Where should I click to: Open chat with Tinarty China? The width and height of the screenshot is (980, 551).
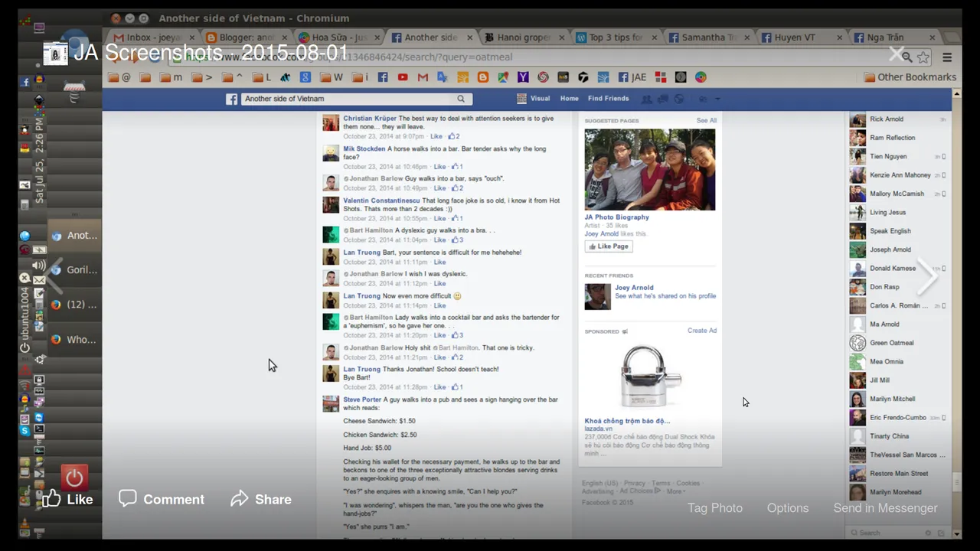pyautogui.click(x=898, y=436)
